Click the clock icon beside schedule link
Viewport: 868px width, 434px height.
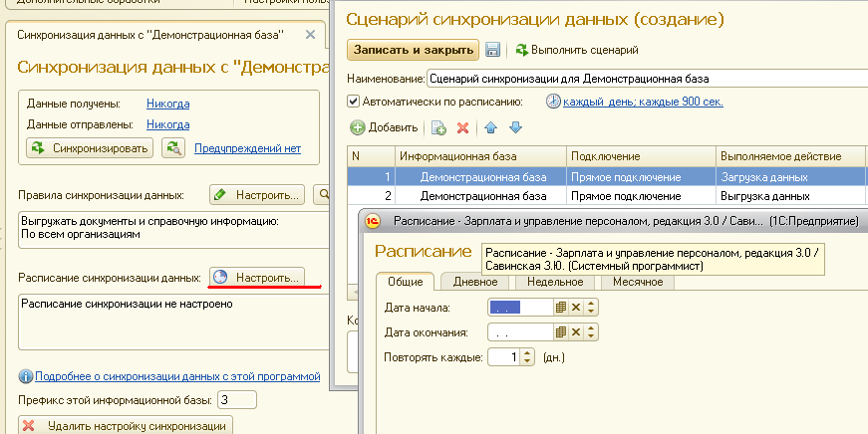pyautogui.click(x=553, y=102)
